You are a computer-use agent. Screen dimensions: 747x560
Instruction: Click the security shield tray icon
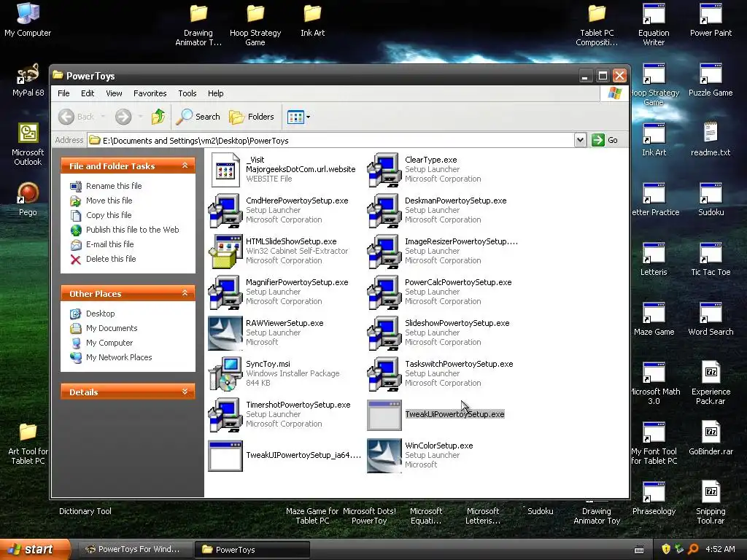[666, 549]
